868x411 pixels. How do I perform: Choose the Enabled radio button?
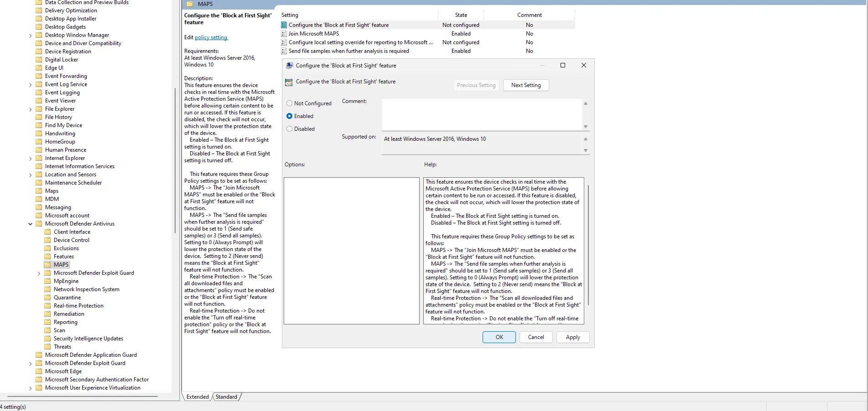pos(290,116)
